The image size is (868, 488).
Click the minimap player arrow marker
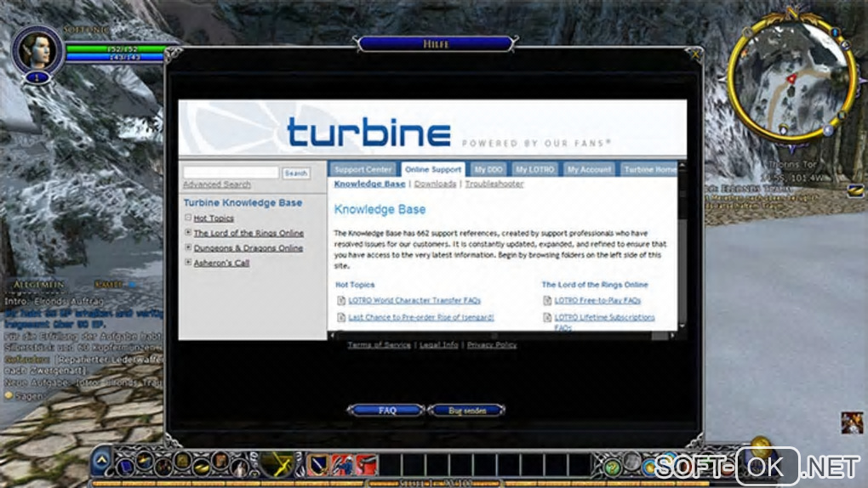791,78
